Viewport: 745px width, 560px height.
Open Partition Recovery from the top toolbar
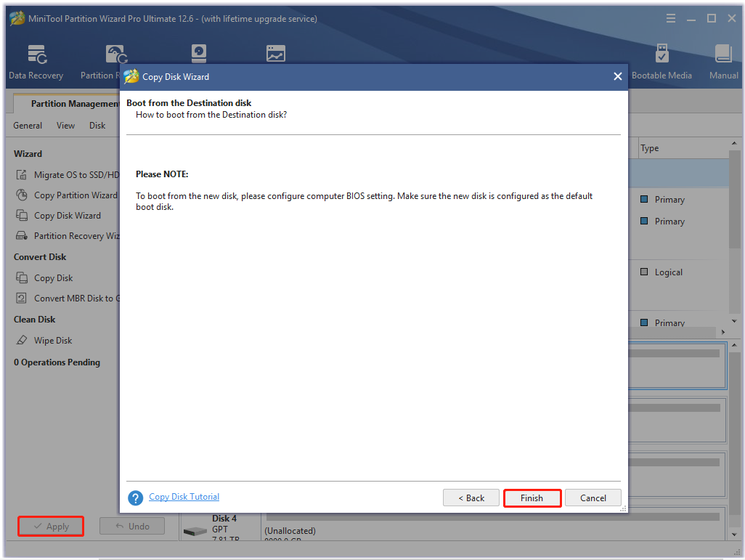[116, 60]
